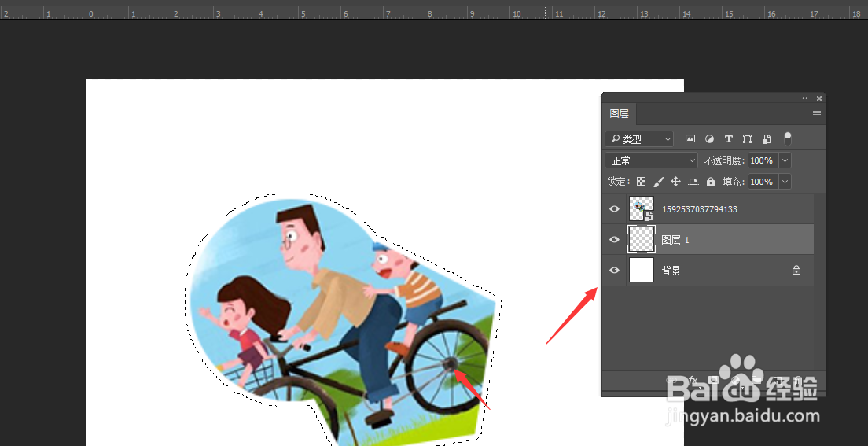Image resolution: width=868 pixels, height=446 pixels.
Task: Lock image pixels brush icon
Action: pos(659,182)
